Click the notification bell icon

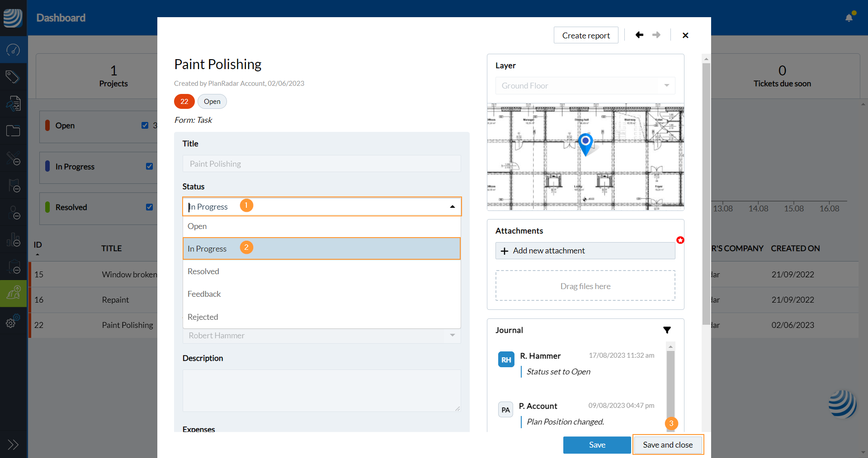pos(849,18)
